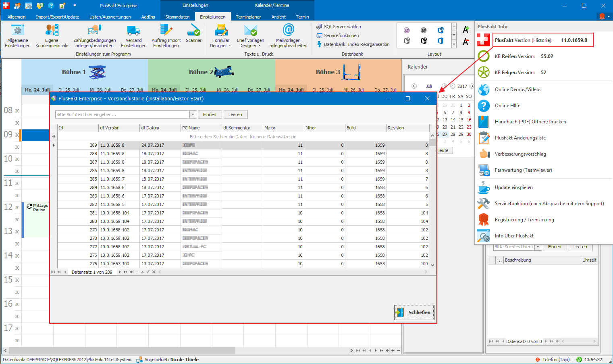The image size is (613, 364).
Task: Open quick access toolbar customize arrow
Action: [75, 6]
